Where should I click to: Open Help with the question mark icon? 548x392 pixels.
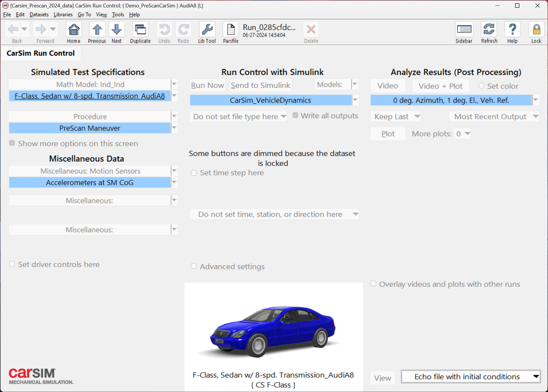[x=513, y=29]
